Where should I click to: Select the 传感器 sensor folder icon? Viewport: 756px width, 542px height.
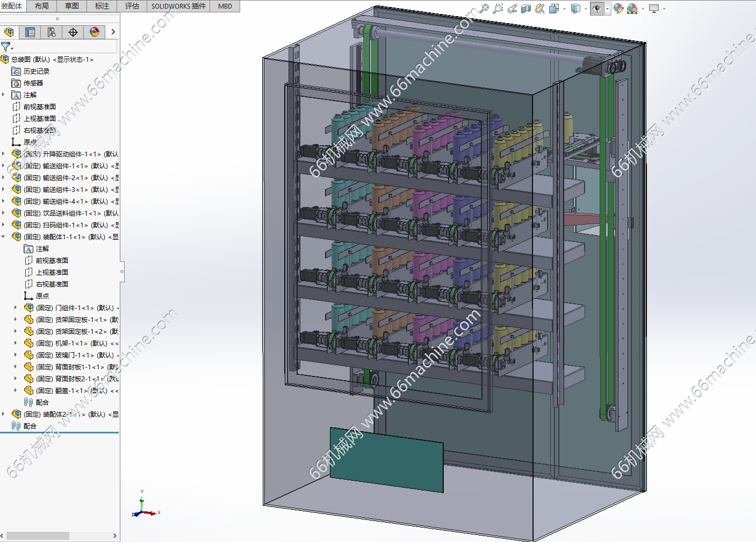point(16,83)
